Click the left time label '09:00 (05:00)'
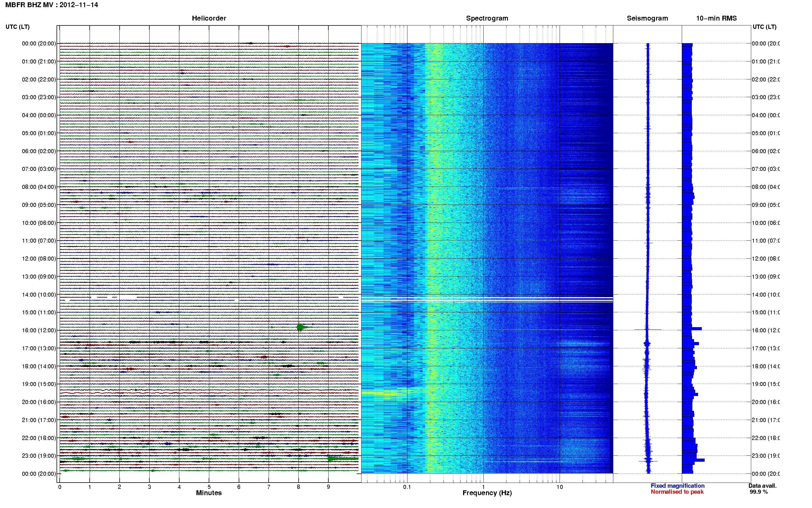This screenshot has height=508, width=812. 39,205
